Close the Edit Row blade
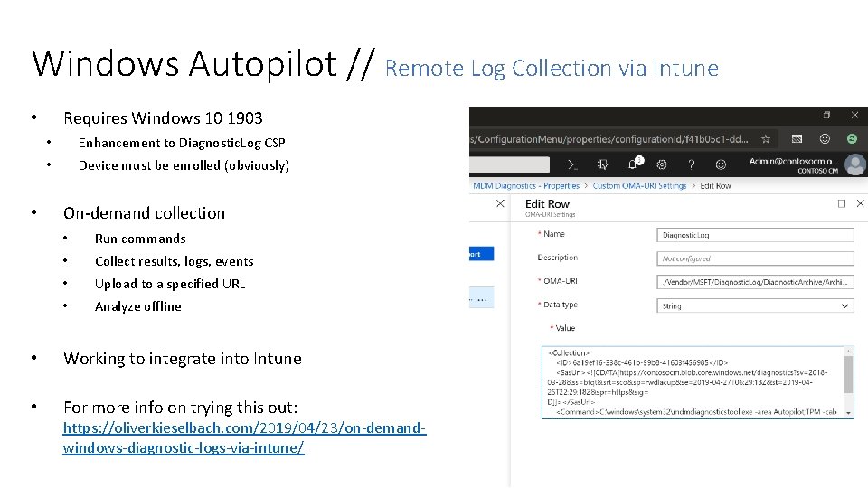Viewport: 868px width, 488px height. 860,203
